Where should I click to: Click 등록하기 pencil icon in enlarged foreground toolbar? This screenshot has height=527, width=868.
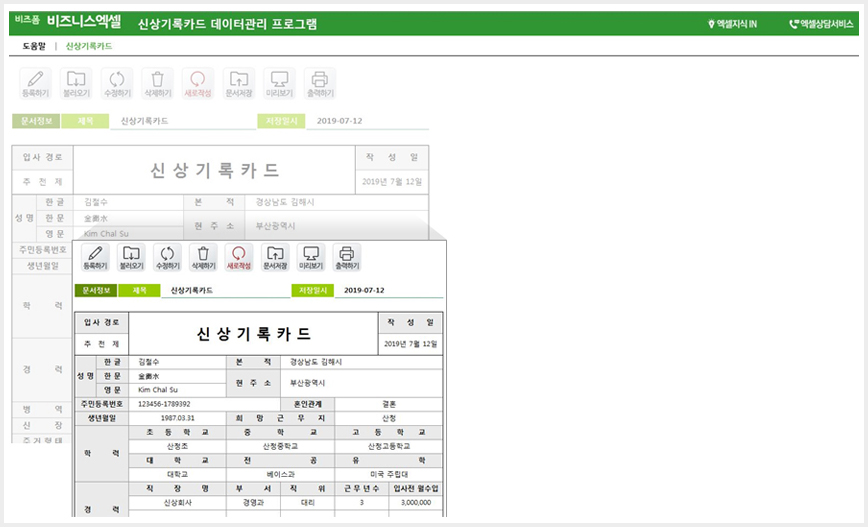coord(95,258)
